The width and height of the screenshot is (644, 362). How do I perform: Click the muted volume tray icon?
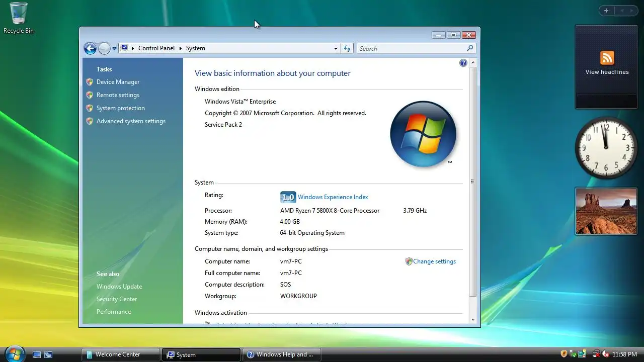tap(605, 354)
